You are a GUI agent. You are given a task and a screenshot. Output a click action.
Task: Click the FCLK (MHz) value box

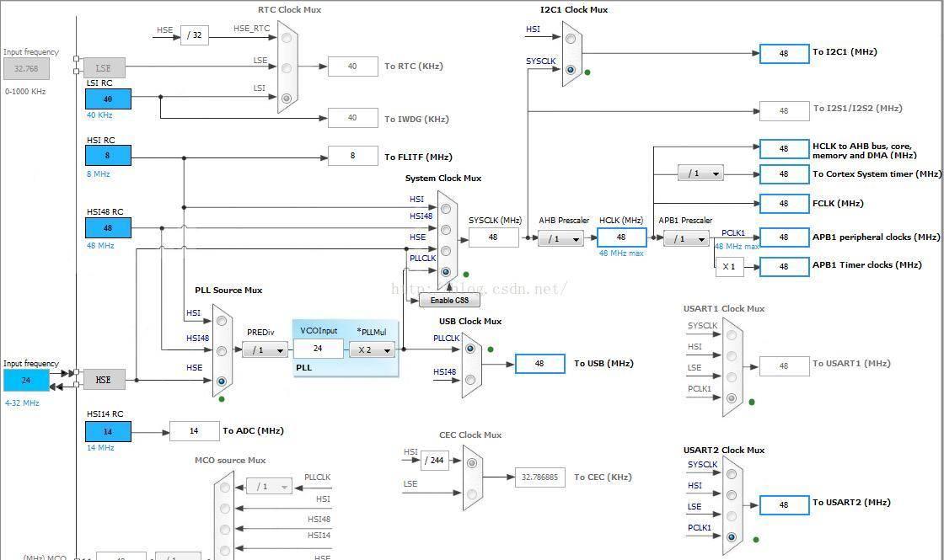(784, 204)
